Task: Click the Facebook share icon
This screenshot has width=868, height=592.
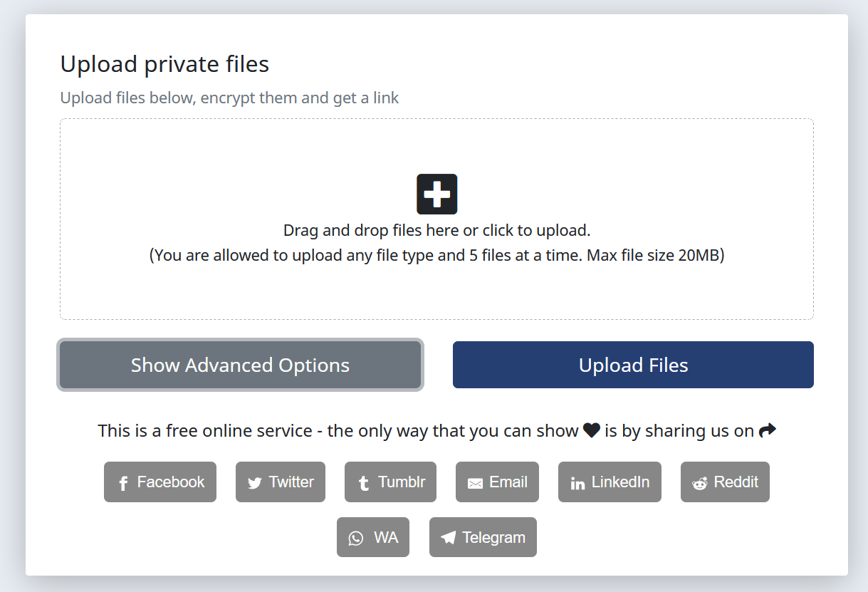Action: point(124,482)
